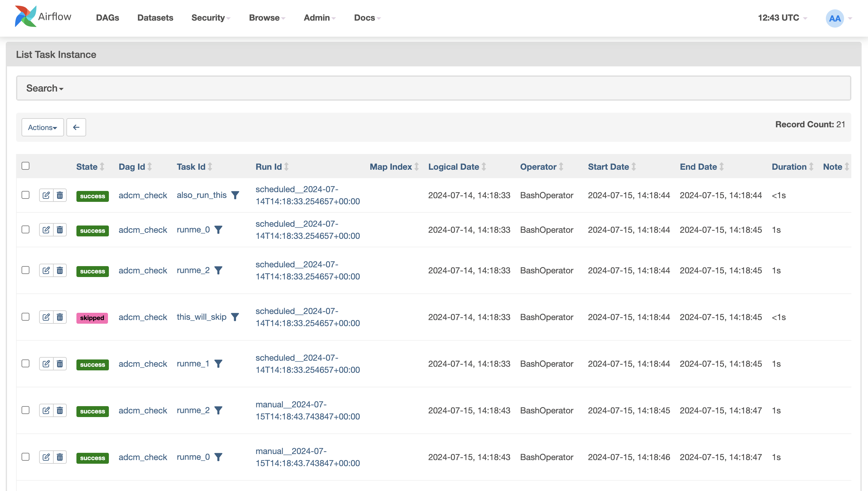Filter task instances by runme_0

tap(219, 230)
